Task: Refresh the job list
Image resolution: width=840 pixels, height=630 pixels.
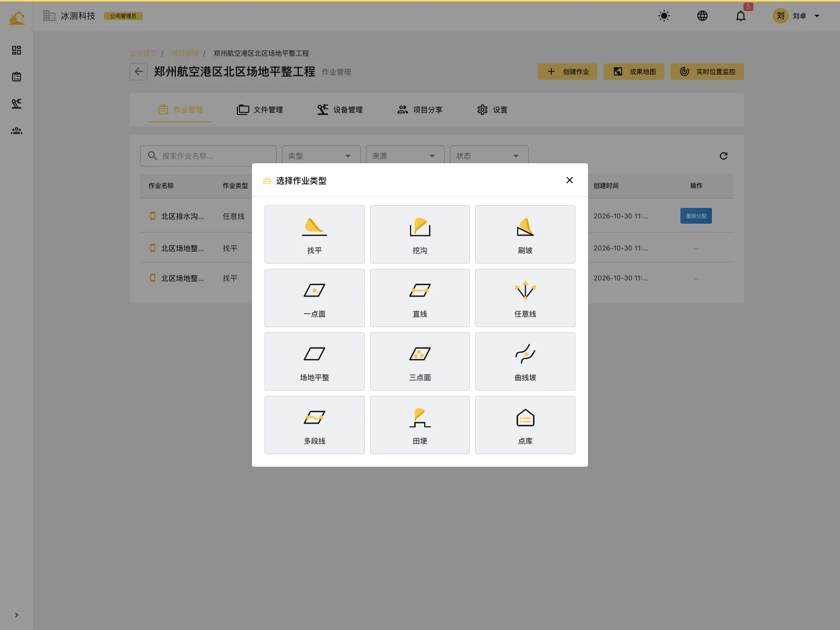Action: pos(723,156)
